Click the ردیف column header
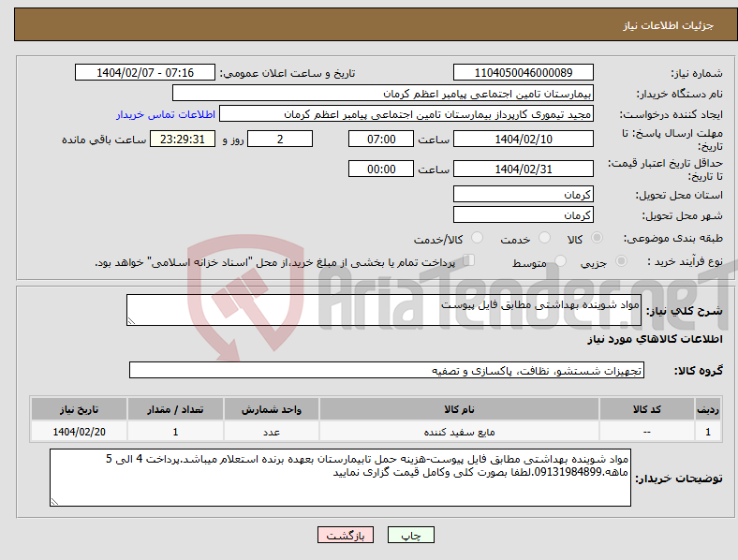738x560 pixels. click(x=708, y=409)
